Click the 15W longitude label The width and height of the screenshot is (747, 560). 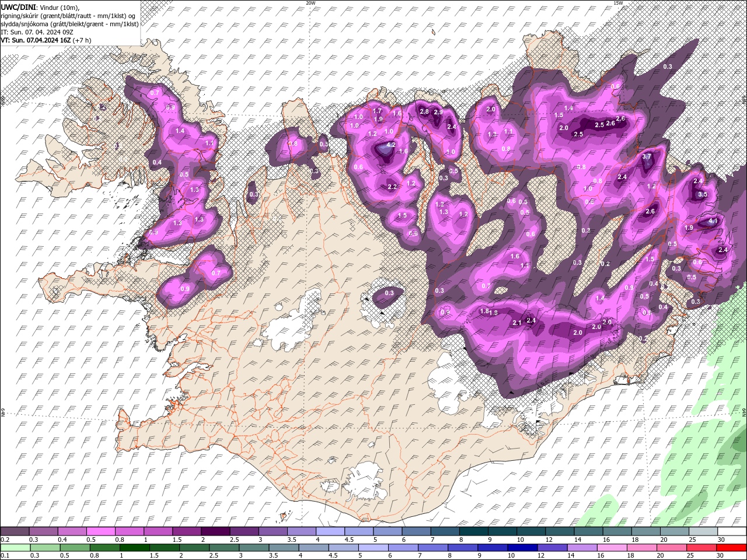[x=618, y=2]
